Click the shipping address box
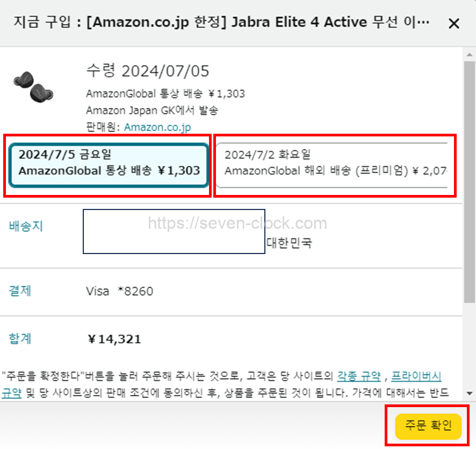The image size is (476, 449). pyautogui.click(x=174, y=231)
